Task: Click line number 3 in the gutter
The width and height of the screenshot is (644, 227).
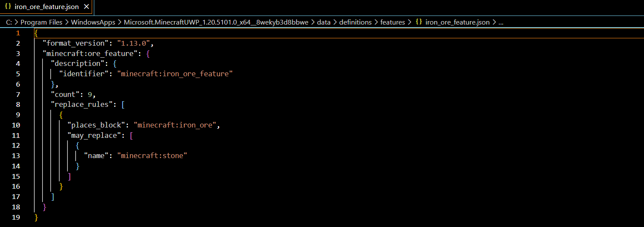Action: pyautogui.click(x=17, y=53)
